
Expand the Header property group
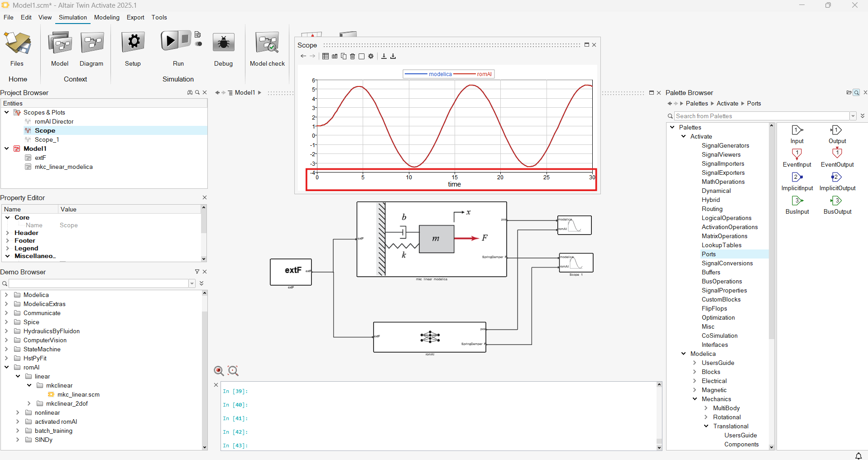(x=8, y=233)
